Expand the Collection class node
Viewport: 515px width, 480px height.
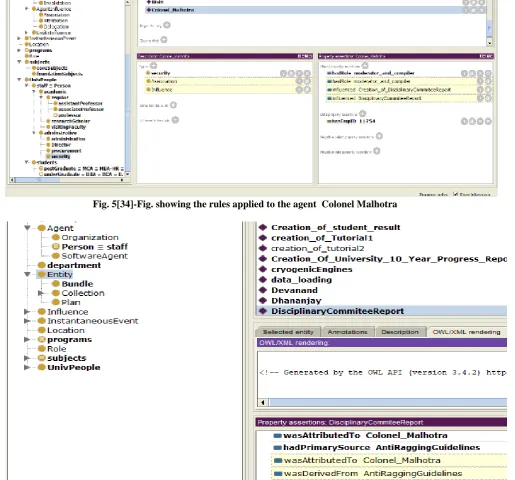tap(41, 293)
